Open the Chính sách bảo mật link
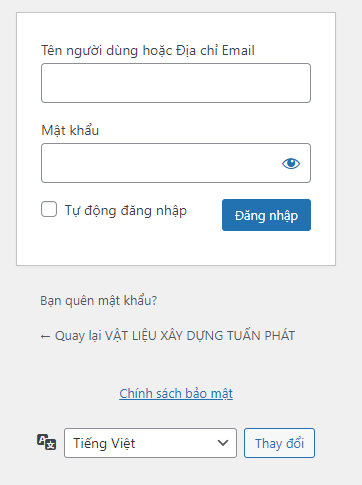This screenshot has height=485, width=362. (176, 393)
